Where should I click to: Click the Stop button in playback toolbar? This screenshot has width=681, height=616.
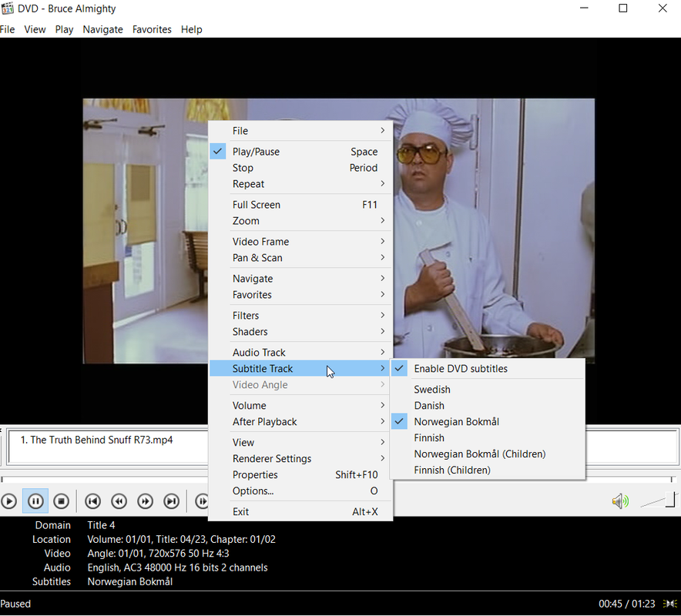pos(61,501)
